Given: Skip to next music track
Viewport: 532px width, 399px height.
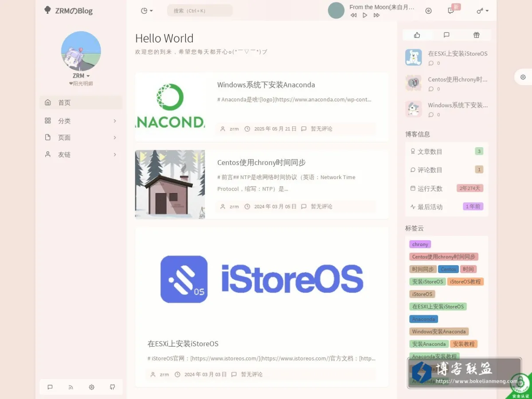Looking at the screenshot, I should pyautogui.click(x=376, y=15).
